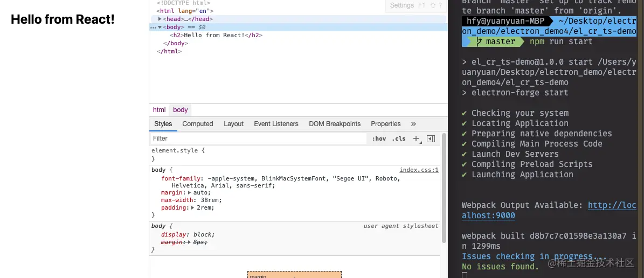Click the max-width value 38rem
This screenshot has height=278, width=644.
click(211, 200)
